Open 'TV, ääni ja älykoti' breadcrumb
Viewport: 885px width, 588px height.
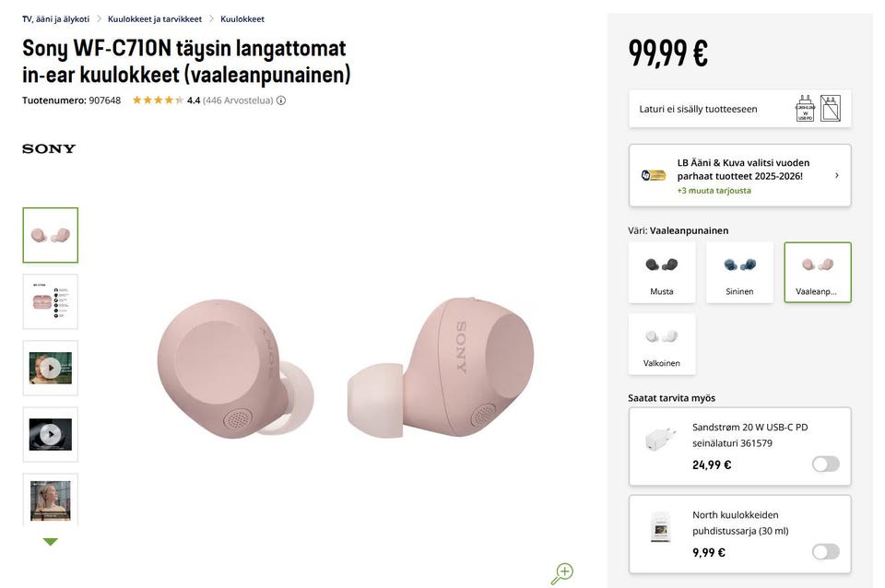pos(55,18)
